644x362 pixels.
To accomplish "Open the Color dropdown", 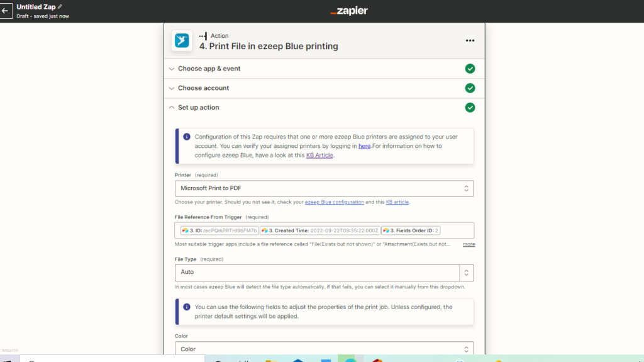I will coord(324,348).
